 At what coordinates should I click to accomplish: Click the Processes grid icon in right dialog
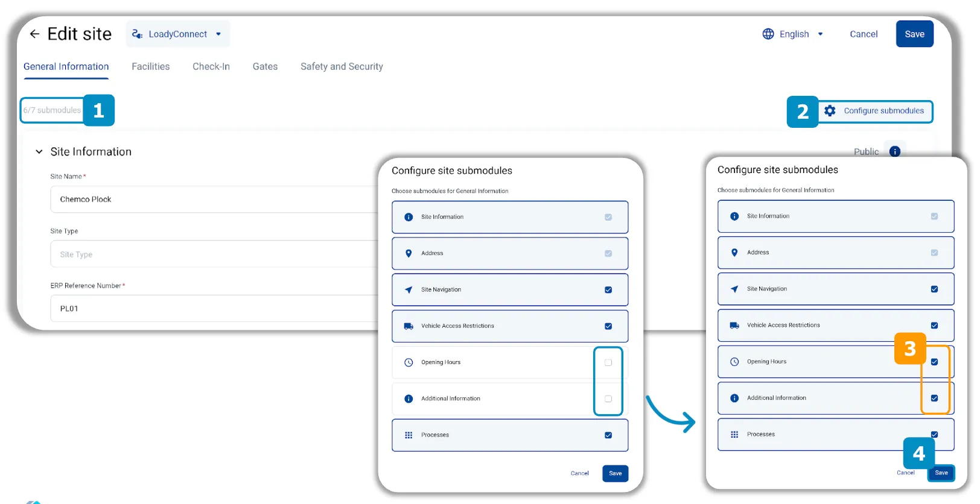[734, 435]
